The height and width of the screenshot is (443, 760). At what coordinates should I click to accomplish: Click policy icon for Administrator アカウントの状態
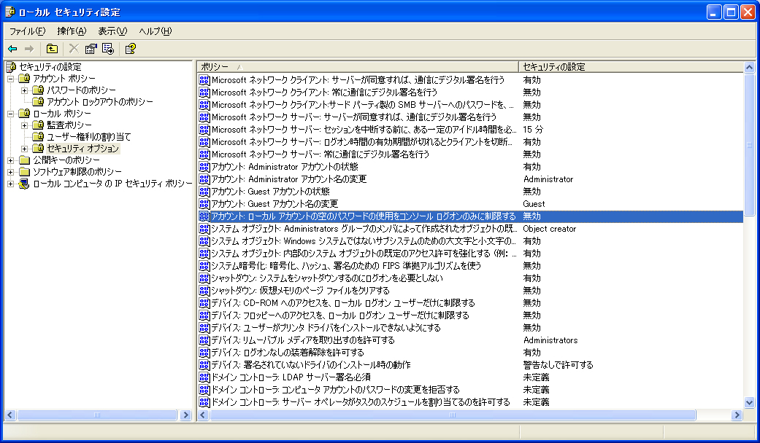point(204,167)
